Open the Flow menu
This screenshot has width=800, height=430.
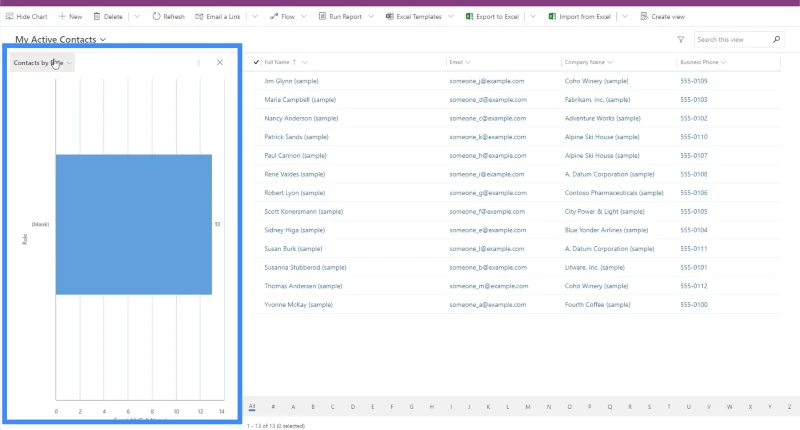pyautogui.click(x=288, y=16)
